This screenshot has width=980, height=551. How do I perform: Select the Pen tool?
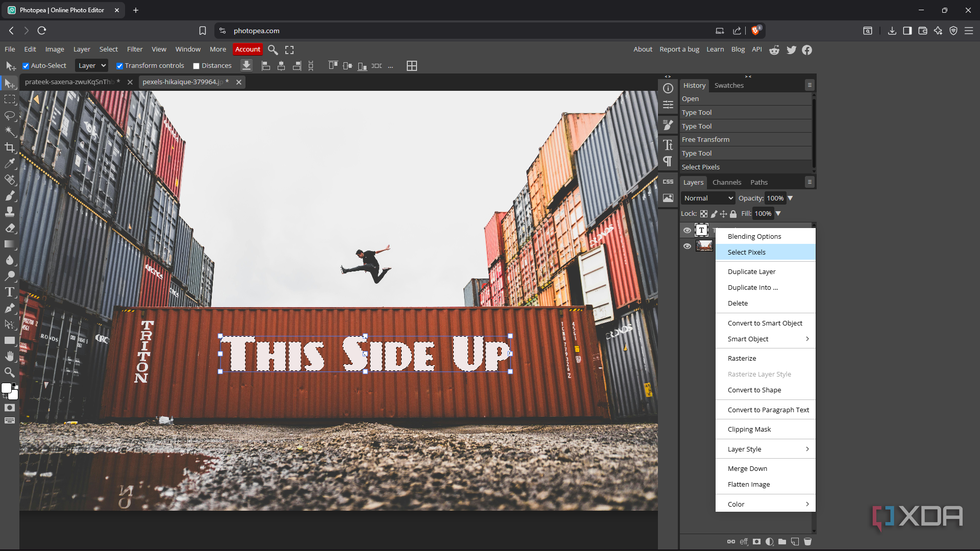[x=10, y=308]
